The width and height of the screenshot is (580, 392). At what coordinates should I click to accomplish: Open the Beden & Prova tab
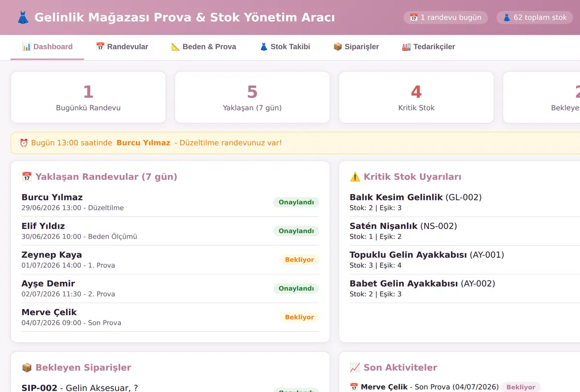[x=203, y=47]
